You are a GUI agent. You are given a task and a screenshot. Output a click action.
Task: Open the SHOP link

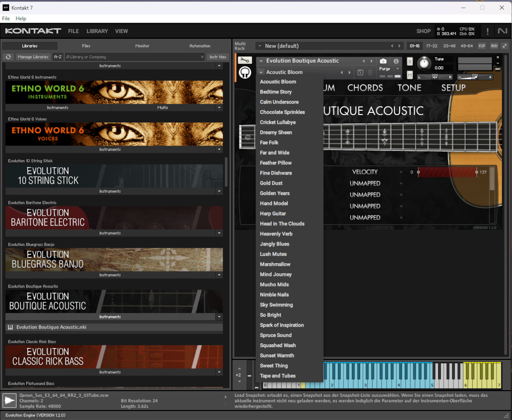tap(424, 31)
